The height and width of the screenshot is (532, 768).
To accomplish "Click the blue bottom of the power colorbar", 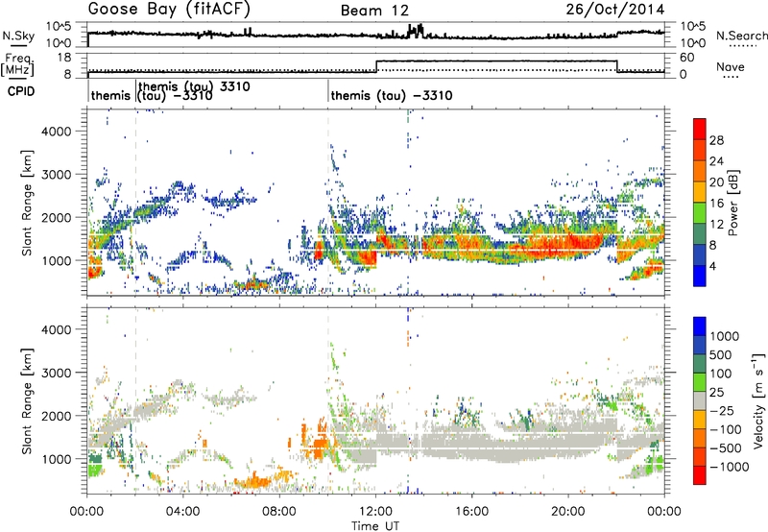I will [700, 277].
